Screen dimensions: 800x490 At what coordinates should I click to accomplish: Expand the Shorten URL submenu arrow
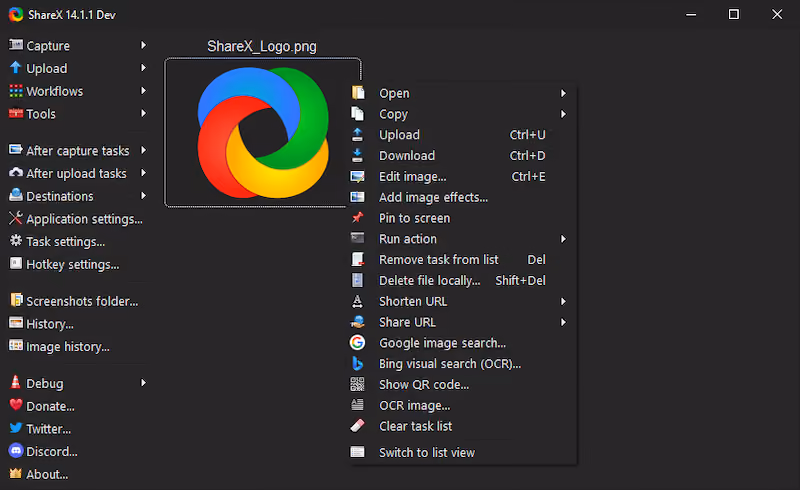tap(563, 301)
